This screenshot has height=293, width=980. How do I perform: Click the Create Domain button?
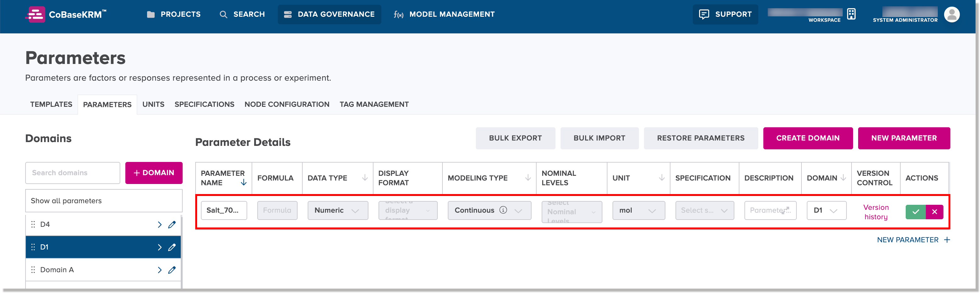tap(807, 138)
